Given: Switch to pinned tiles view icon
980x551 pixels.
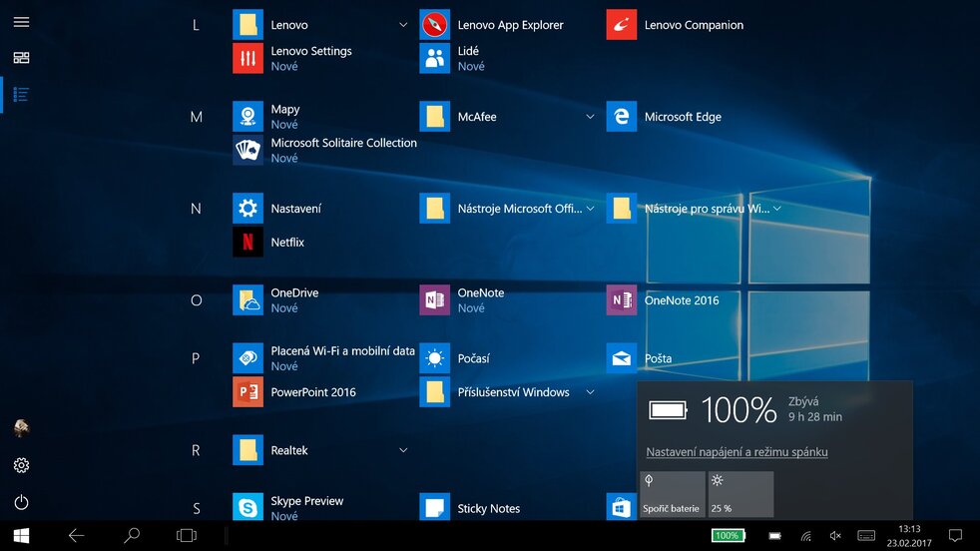Looking at the screenshot, I should [x=21, y=58].
